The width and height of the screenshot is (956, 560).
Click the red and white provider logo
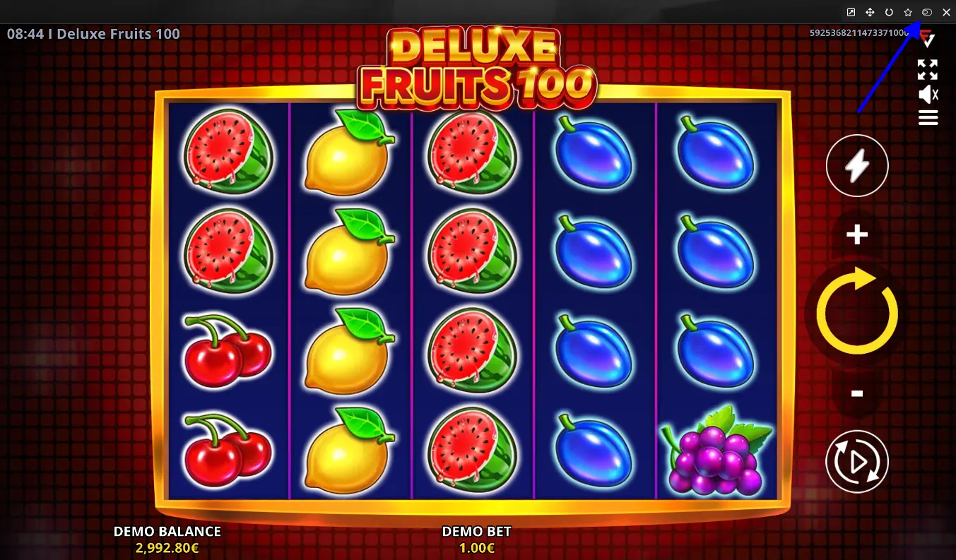[928, 40]
